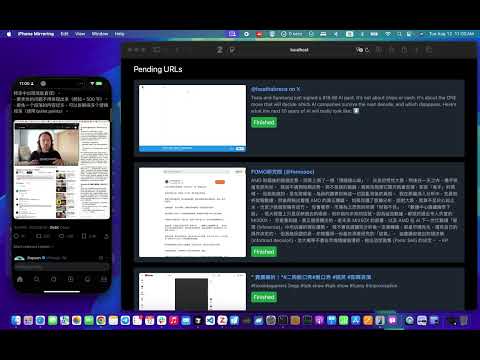
Task: Tap the reply icon under the post
Action: point(16,236)
